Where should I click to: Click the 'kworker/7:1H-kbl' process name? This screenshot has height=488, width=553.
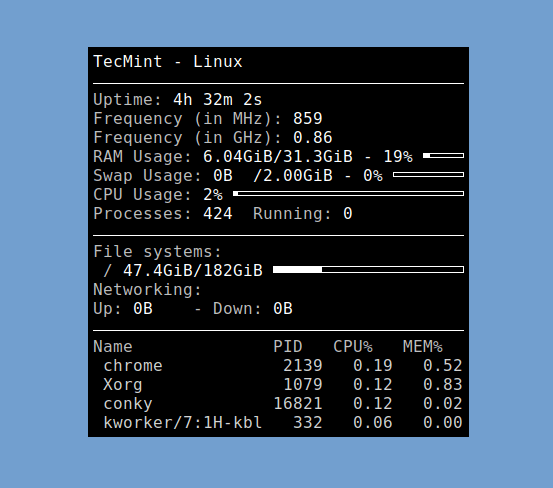point(183,423)
